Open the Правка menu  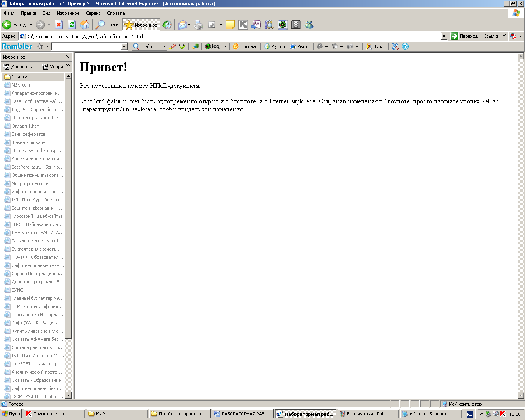point(29,13)
